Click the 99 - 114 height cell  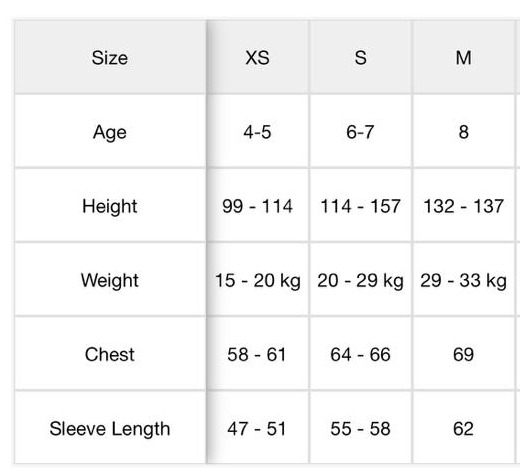(257, 206)
